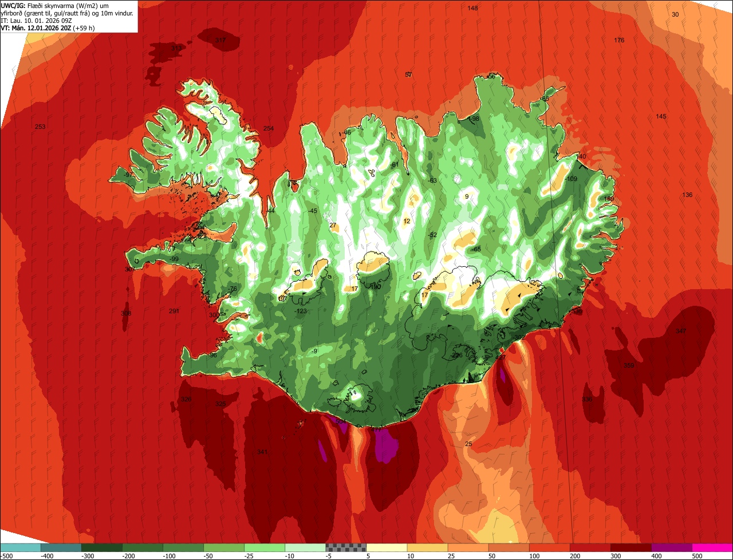Select the value 145 east of Iceland
The image size is (733, 560).
click(x=661, y=116)
